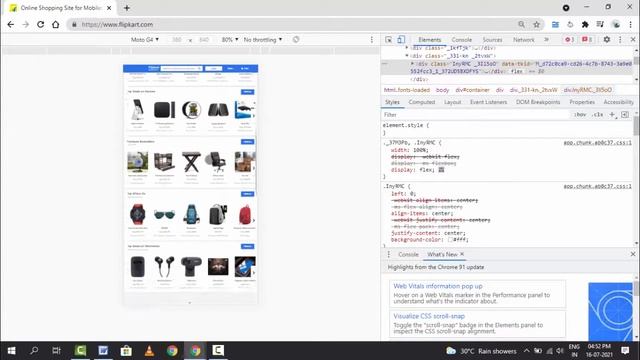Click the app.chunk css source link for .InyRMC rule
640x360 pixels.
[x=598, y=186]
